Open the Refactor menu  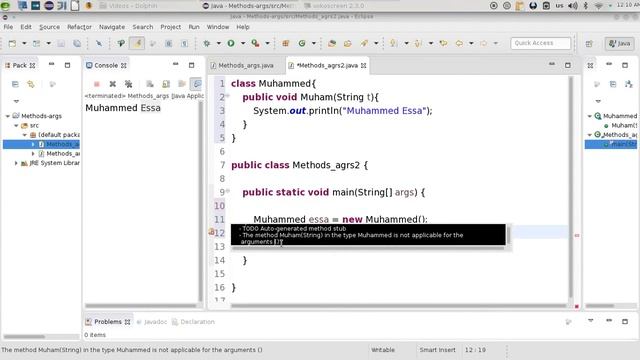coord(79,27)
